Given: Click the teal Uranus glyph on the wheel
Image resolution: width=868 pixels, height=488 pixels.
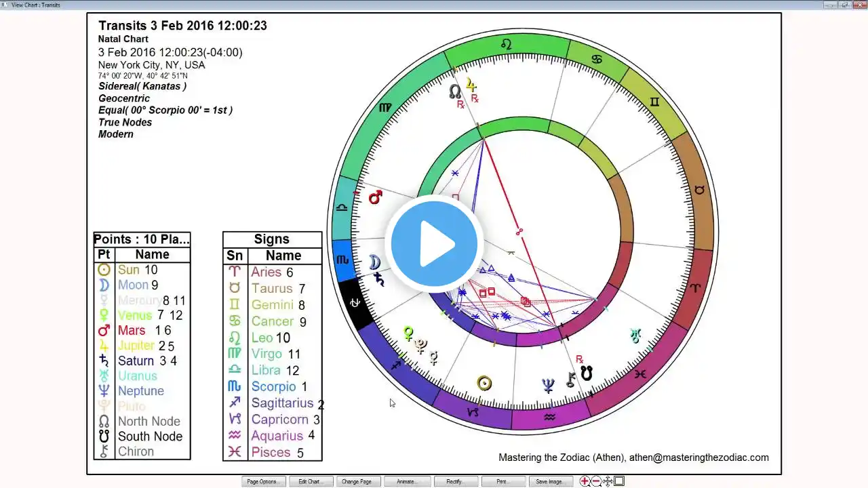Looking at the screenshot, I should click(x=635, y=335).
